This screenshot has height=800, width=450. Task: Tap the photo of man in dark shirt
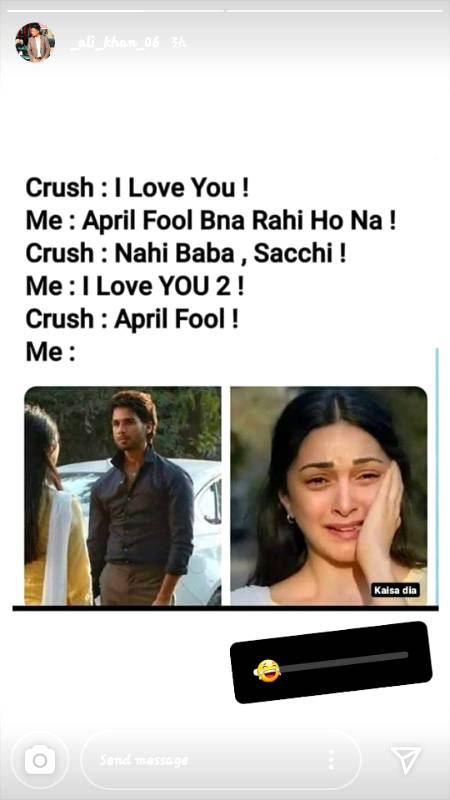[x=123, y=496]
